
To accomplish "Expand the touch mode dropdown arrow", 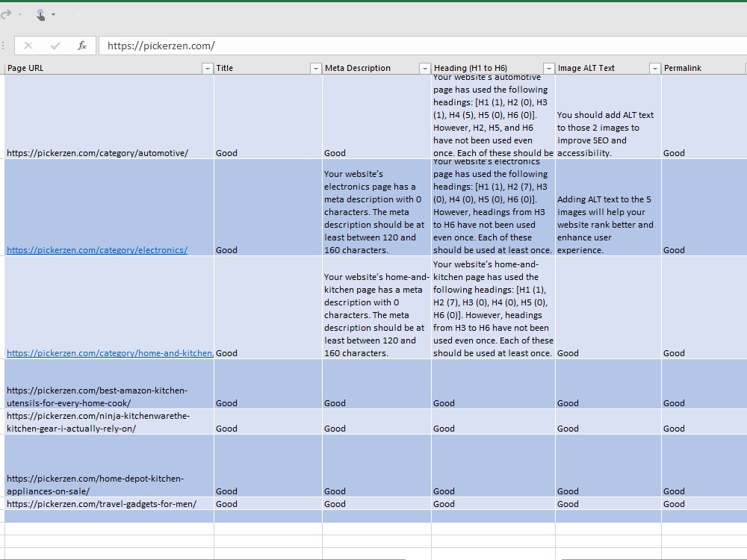I will click(53, 15).
